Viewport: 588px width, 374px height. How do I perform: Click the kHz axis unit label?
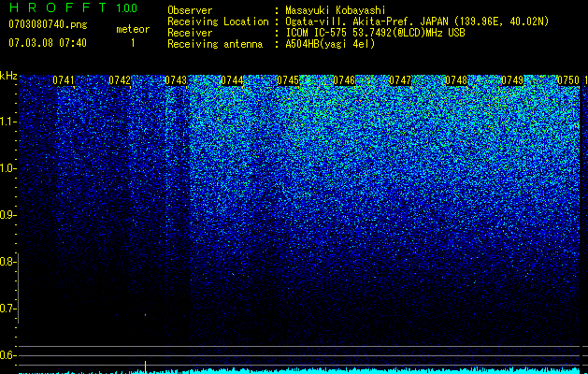pyautogui.click(x=8, y=76)
